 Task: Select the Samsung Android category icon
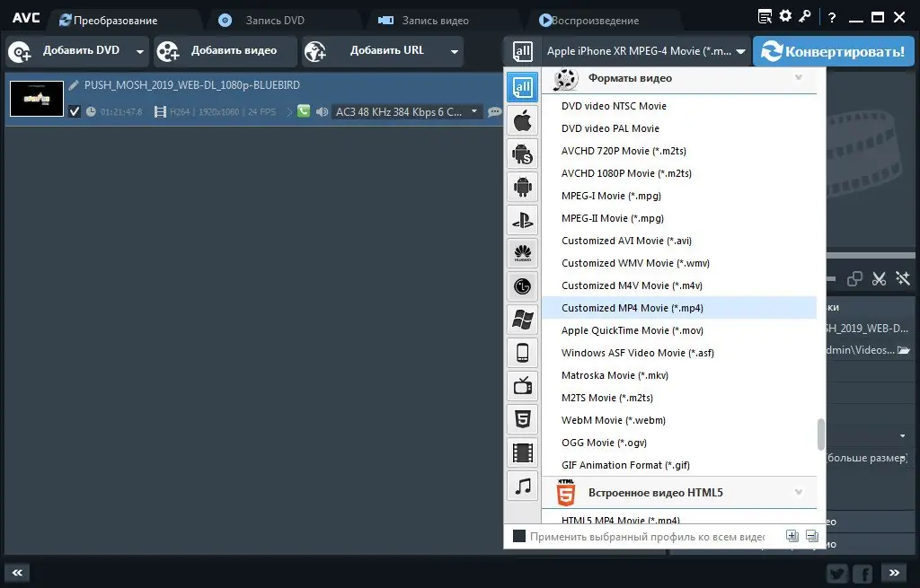(x=522, y=154)
